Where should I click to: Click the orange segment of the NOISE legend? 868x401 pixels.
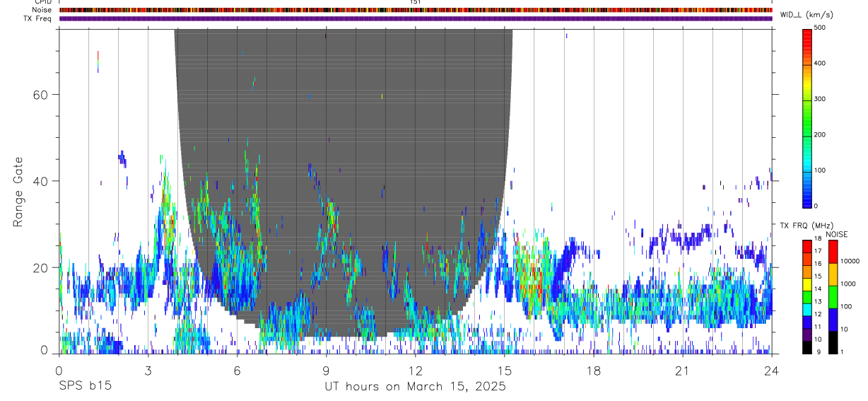[833, 274]
